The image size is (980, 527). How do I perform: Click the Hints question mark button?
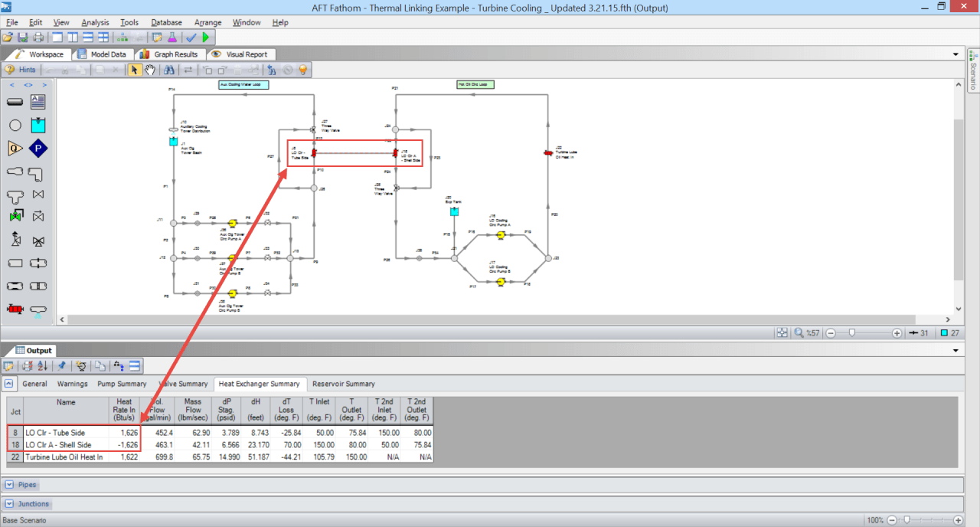tap(21, 70)
